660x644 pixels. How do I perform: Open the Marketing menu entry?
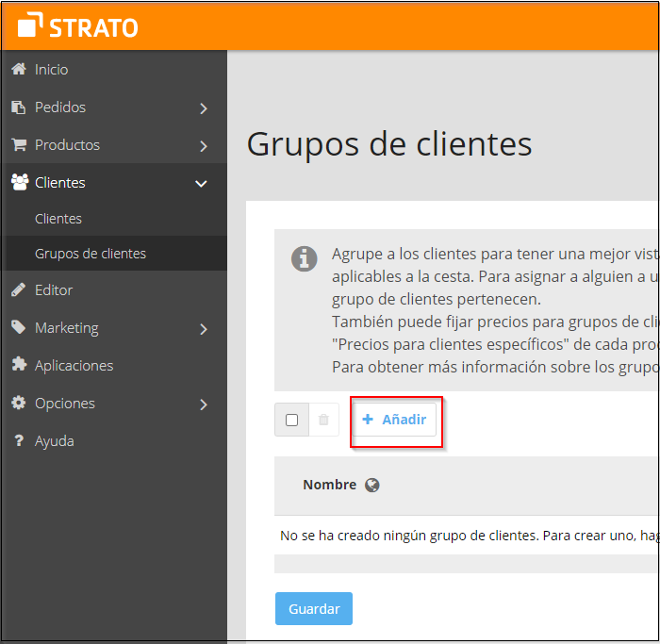(114, 327)
